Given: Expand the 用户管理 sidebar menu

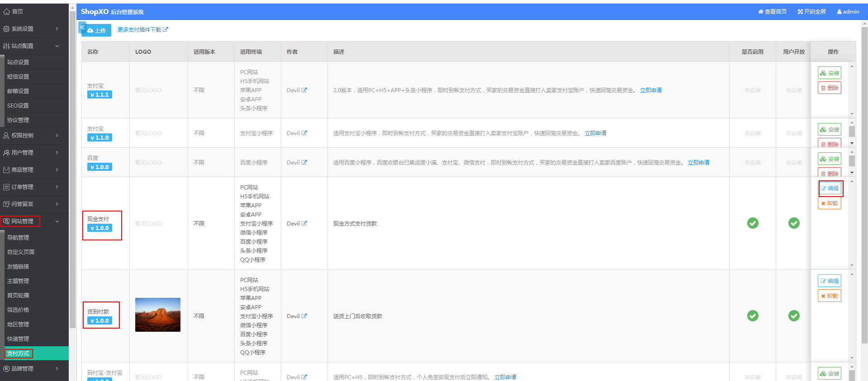Looking at the screenshot, I should coord(34,153).
